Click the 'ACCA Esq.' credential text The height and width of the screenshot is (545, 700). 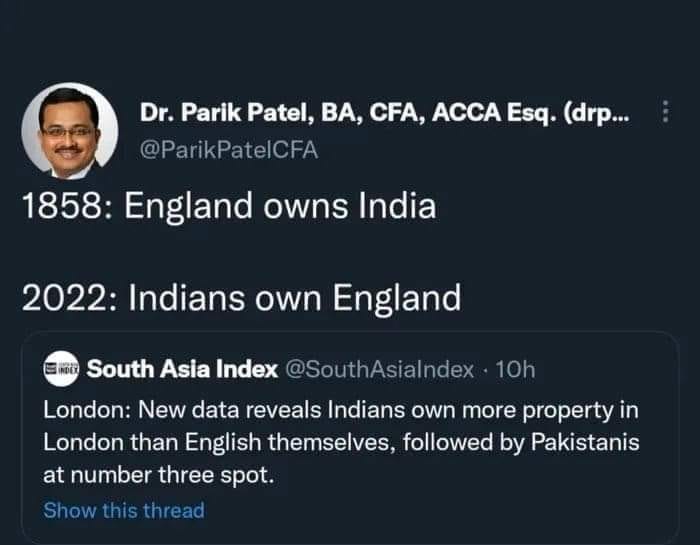[500, 114]
